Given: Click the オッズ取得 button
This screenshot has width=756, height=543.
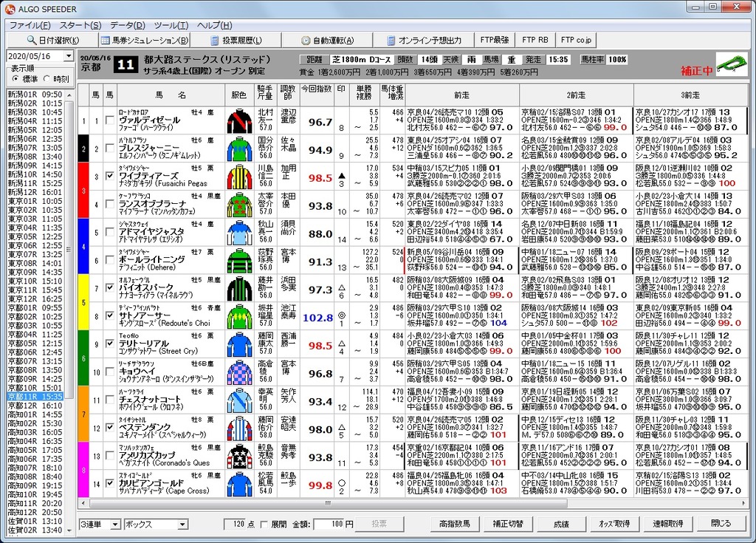Looking at the screenshot, I should pos(614,524).
